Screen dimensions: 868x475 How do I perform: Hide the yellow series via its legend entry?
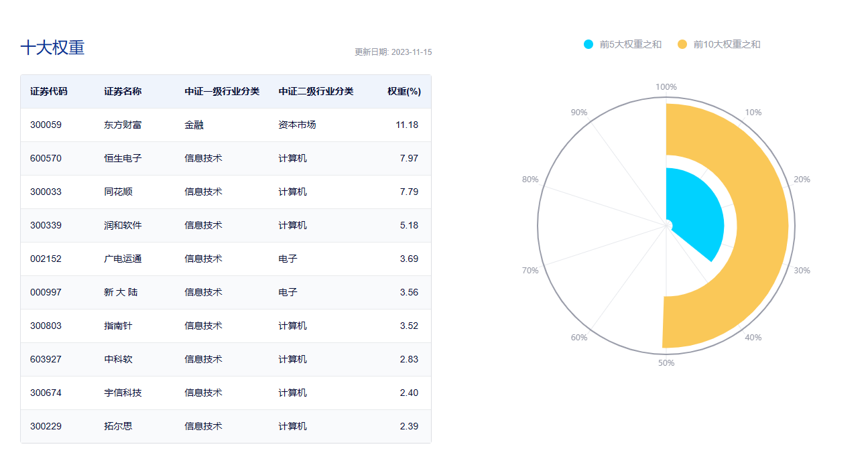tap(726, 42)
